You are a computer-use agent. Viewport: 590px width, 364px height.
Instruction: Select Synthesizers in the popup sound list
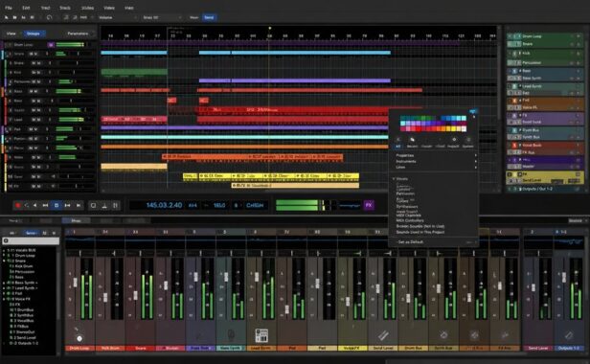[x=407, y=206]
